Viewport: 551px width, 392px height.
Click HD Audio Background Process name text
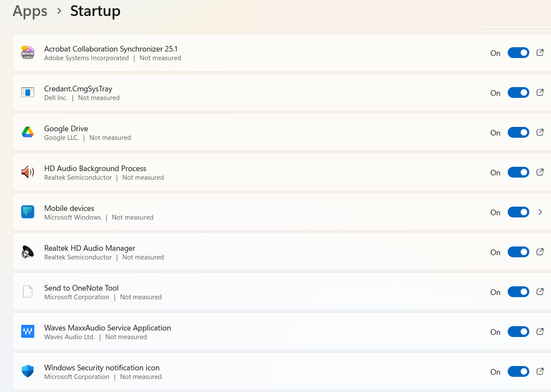pyautogui.click(x=95, y=168)
